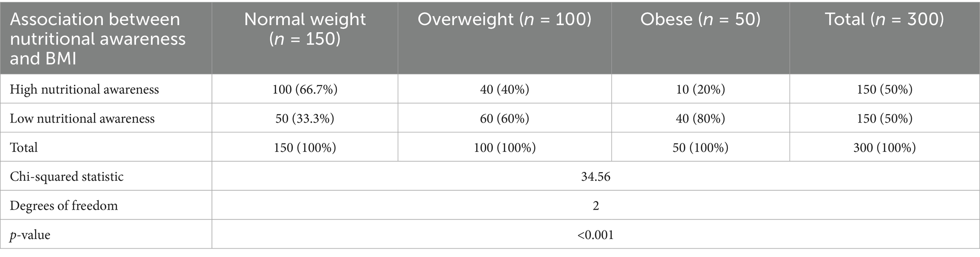
Task: Select the '50 (33.3%)' cell
Action: [x=305, y=118]
